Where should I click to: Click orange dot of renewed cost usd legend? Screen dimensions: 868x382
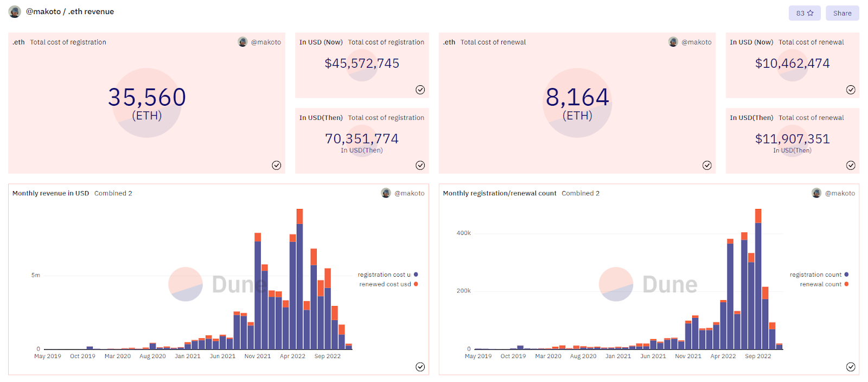point(416,284)
